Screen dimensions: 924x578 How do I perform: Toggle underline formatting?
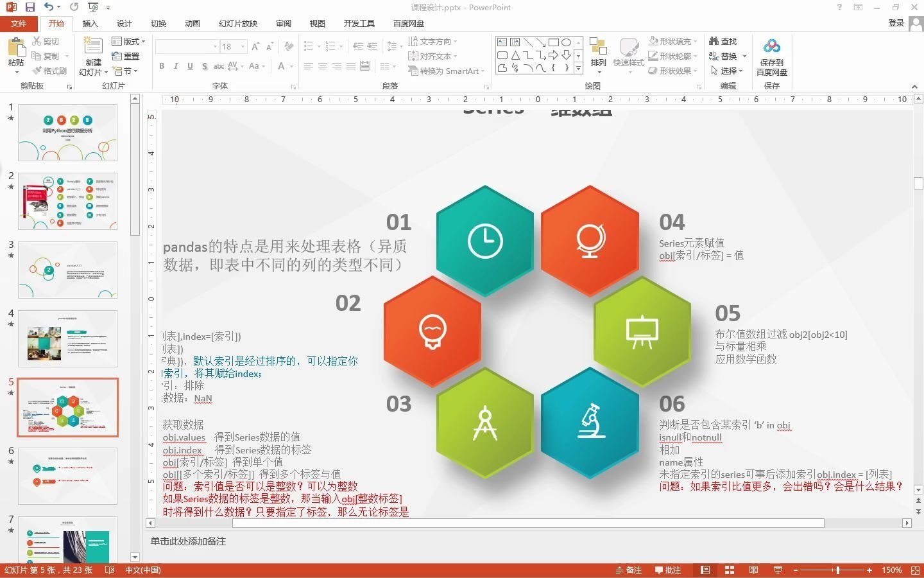point(190,66)
